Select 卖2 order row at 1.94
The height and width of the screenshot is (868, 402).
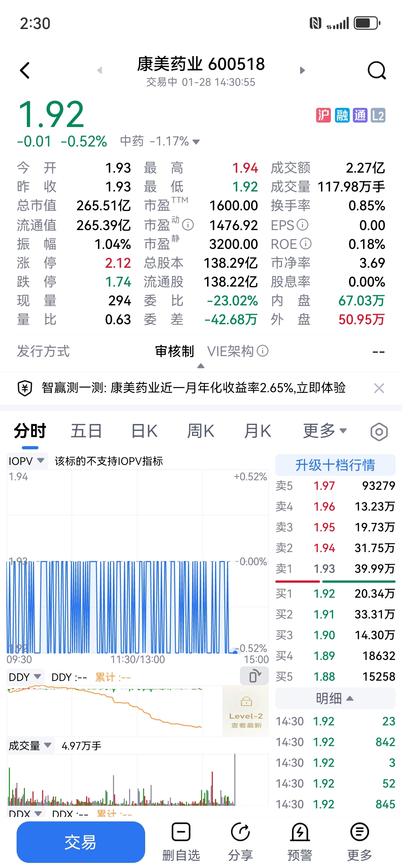pos(335,548)
